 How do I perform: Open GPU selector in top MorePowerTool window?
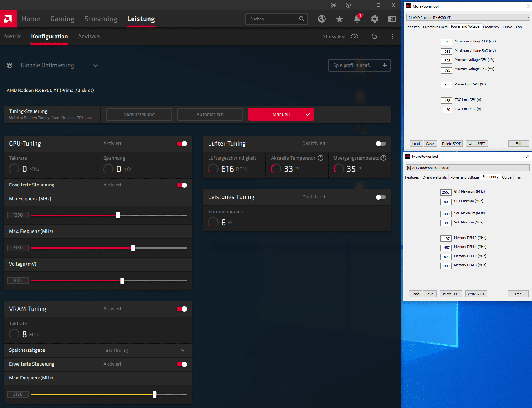click(468, 18)
